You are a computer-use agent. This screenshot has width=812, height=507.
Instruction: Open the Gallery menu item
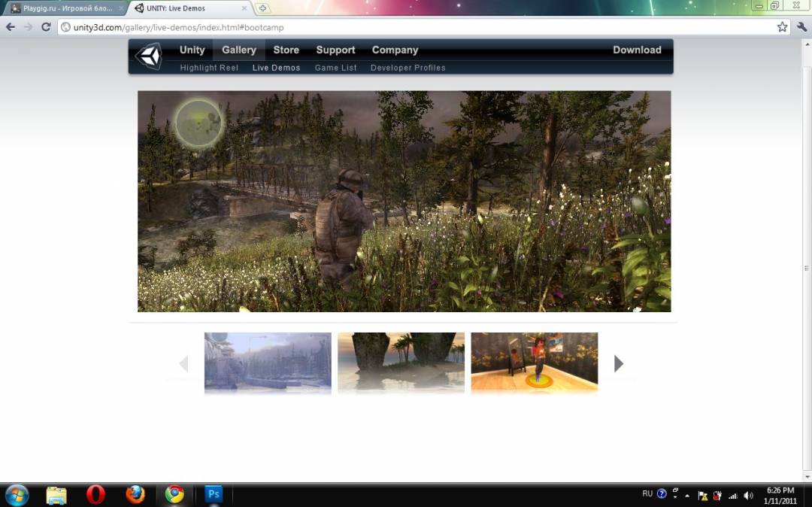(x=239, y=50)
